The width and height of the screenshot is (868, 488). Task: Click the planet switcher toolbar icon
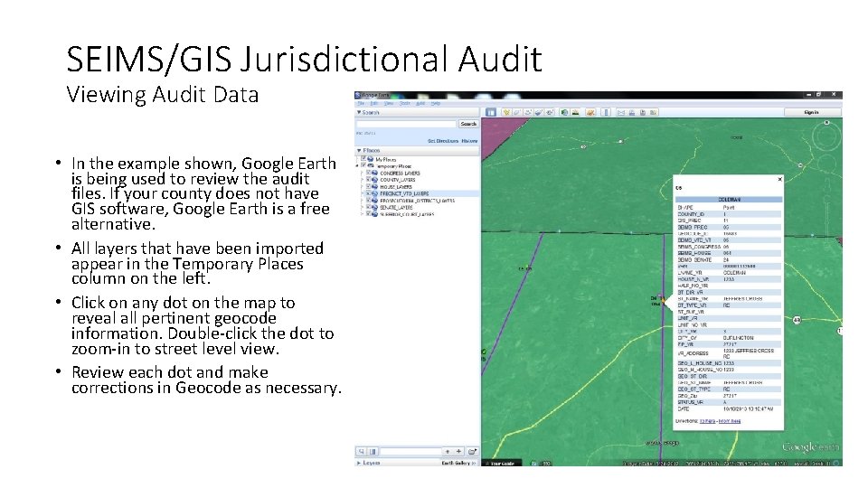[x=590, y=112]
